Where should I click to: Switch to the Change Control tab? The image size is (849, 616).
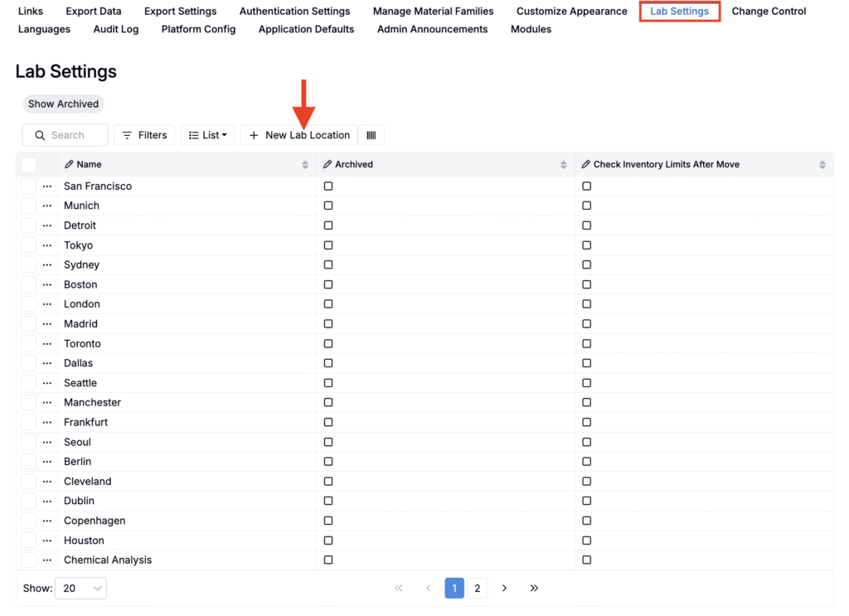769,12
